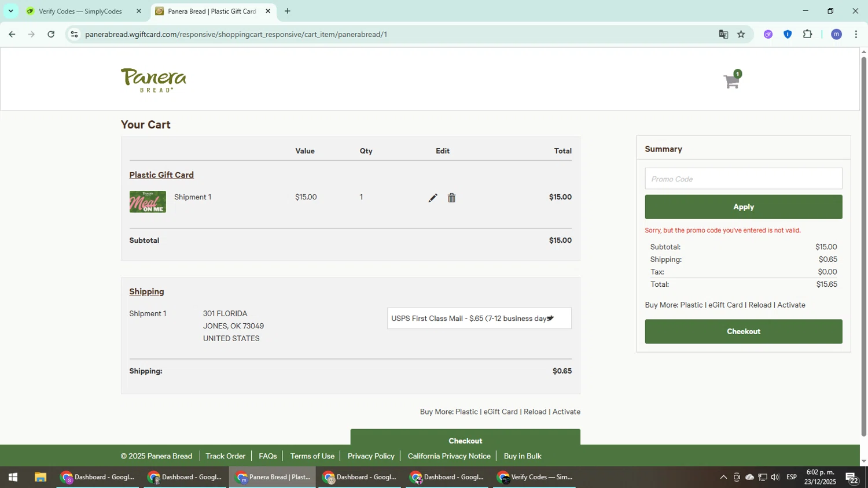Open the Extensions puzzle icon
868x488 pixels.
coord(808,34)
